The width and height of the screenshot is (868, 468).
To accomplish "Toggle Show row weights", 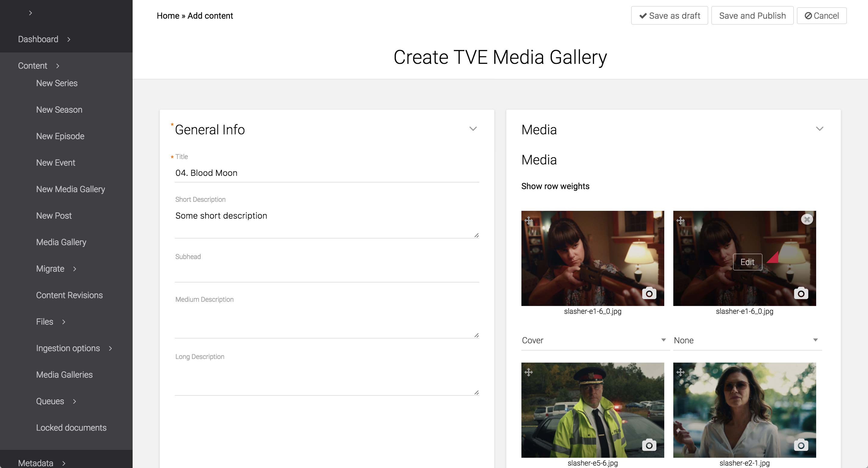I will [x=555, y=186].
